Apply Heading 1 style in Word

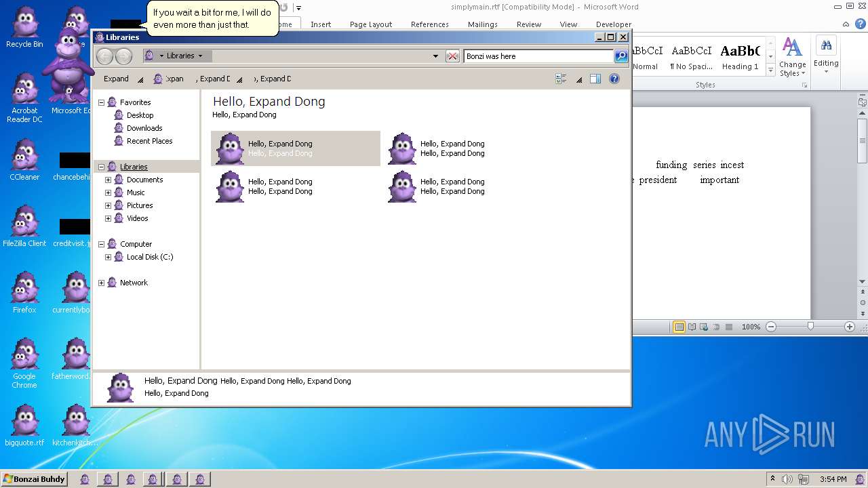[741, 57]
